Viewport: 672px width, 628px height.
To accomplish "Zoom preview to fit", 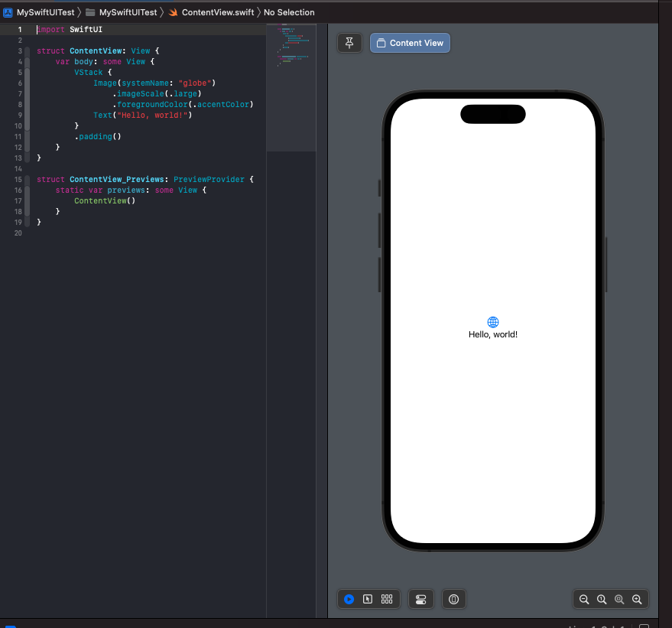I will click(619, 599).
